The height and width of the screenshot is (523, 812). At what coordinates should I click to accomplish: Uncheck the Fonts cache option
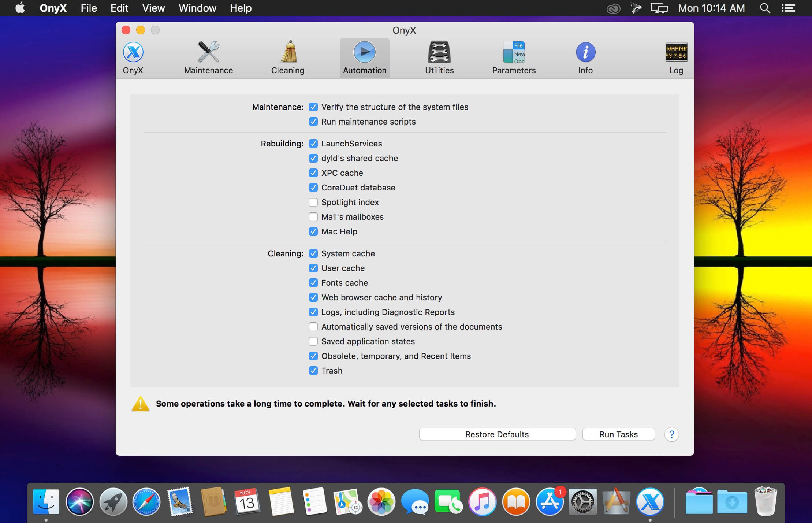pos(313,283)
